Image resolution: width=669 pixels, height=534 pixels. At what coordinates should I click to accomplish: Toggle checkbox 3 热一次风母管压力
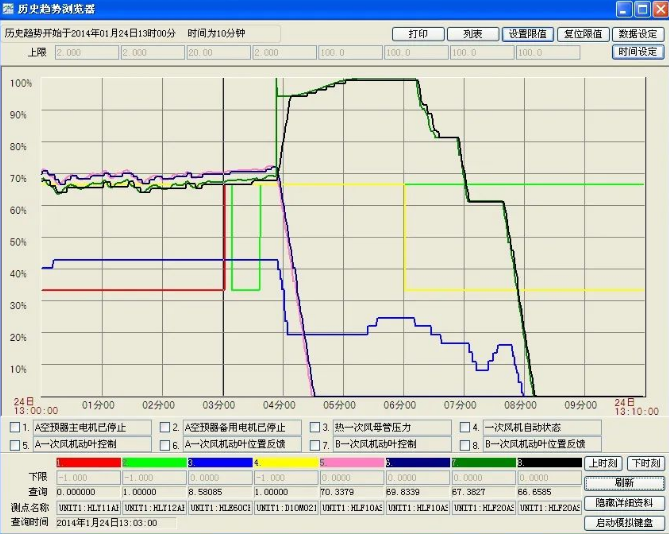tap(315, 428)
